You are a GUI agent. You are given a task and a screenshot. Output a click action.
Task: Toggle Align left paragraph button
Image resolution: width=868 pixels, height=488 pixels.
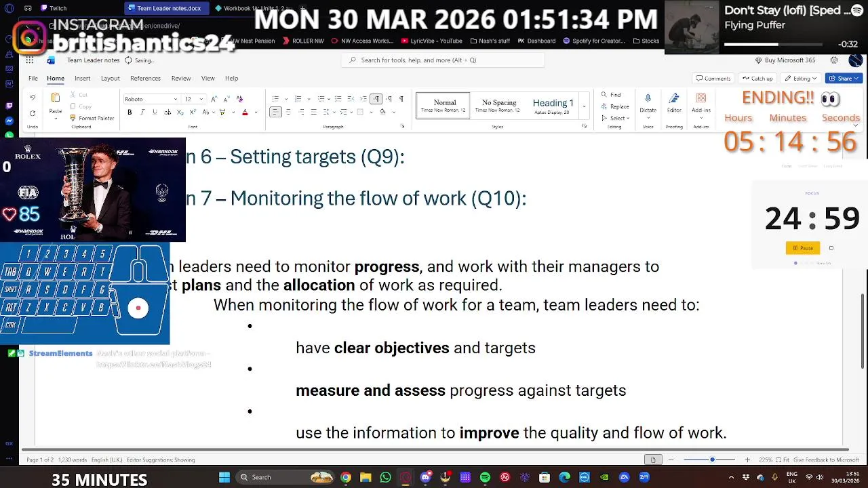point(275,113)
